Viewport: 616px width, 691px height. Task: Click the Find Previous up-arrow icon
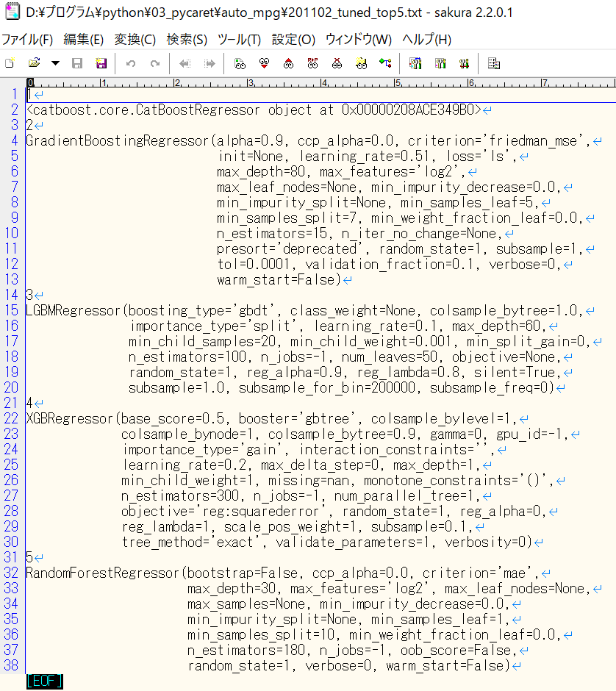coord(288,63)
